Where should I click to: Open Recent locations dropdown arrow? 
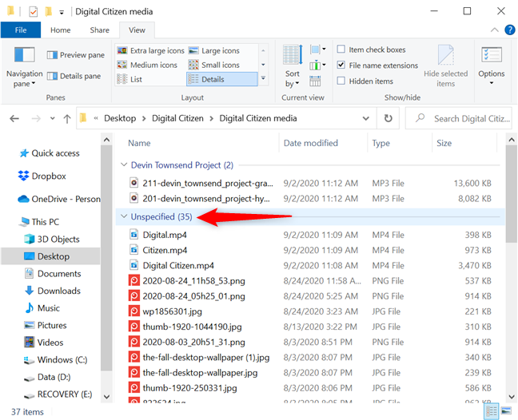pos(52,118)
